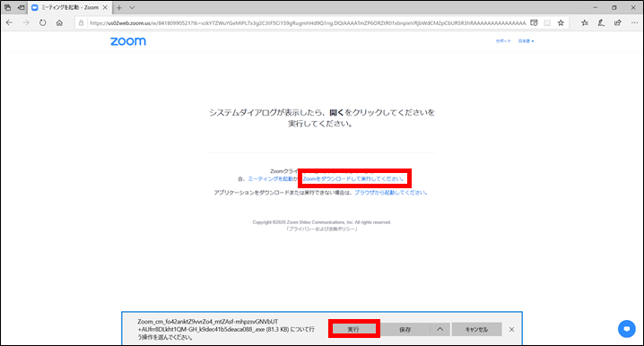Add this page to favorites star
Image resolution: width=644 pixels, height=346 pixels.
pyautogui.click(x=561, y=23)
